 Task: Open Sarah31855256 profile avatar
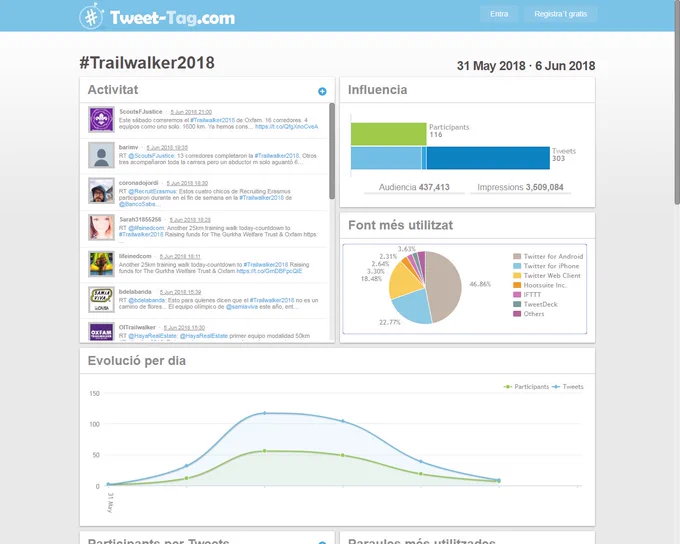tap(101, 227)
